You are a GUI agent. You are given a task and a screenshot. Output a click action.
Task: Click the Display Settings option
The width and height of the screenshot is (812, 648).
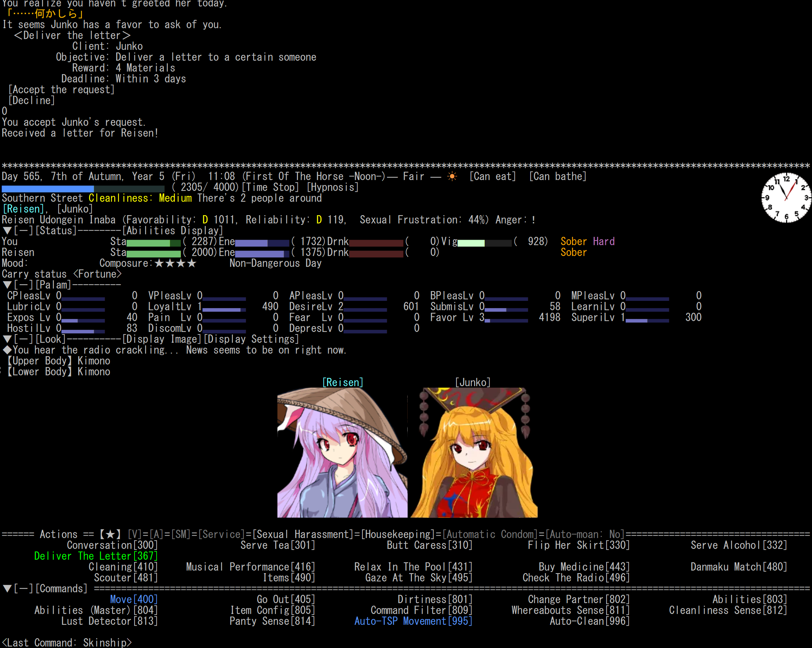251,339
